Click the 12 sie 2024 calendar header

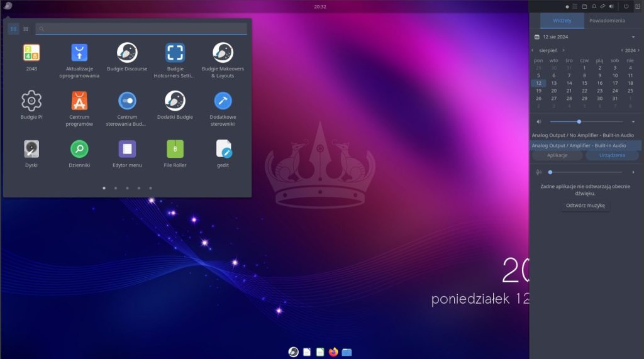click(555, 37)
